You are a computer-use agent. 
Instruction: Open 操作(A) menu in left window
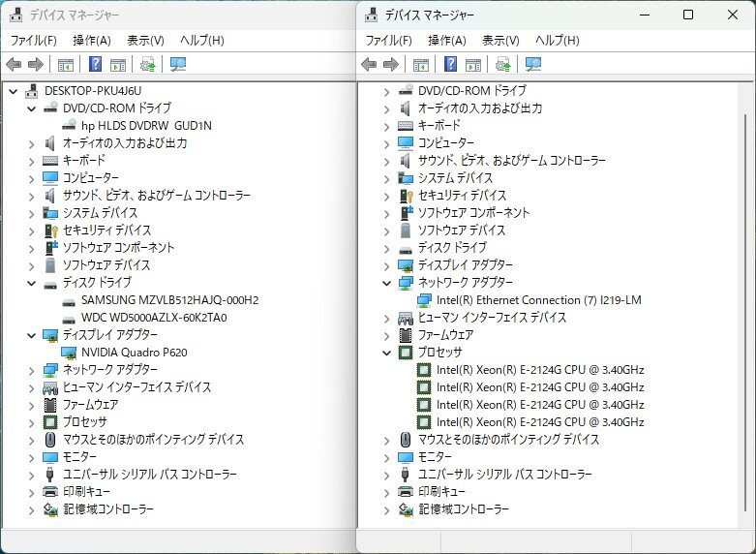[x=92, y=41]
